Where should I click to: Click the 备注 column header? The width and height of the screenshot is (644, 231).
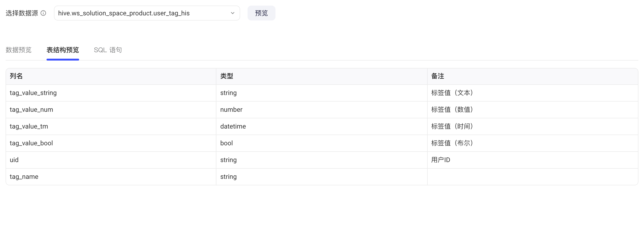coord(533,76)
